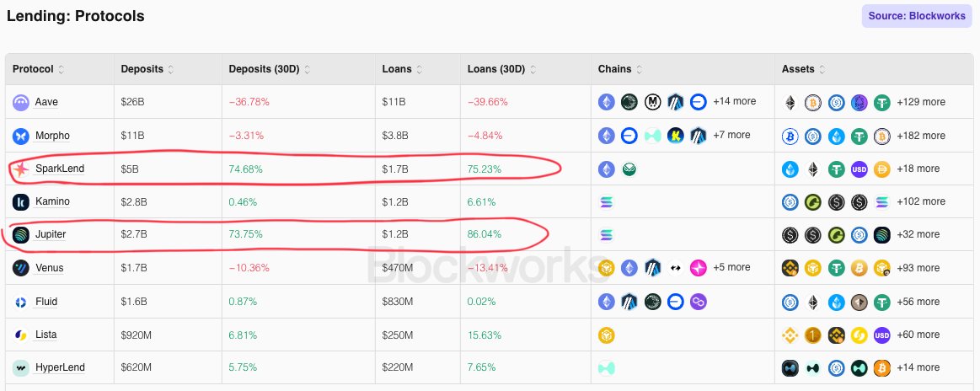Click the Tether asset icon in Aave row
980x391 pixels.
tap(882, 102)
